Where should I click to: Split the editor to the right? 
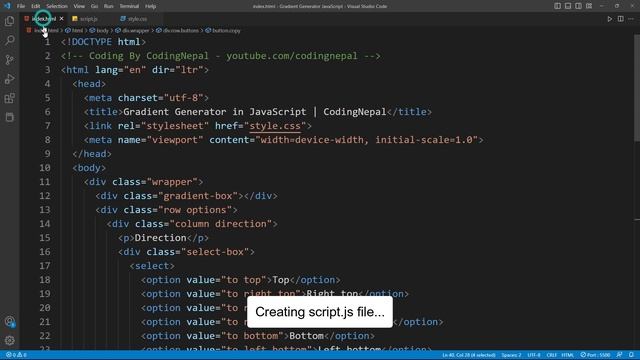click(x=620, y=19)
